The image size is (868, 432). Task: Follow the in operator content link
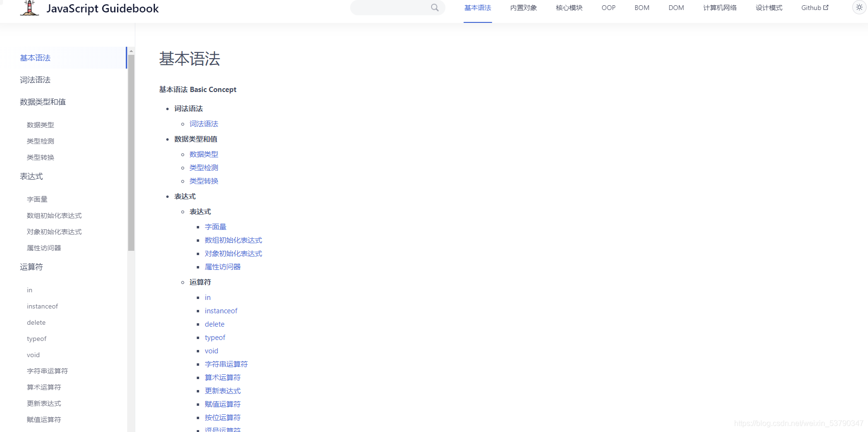click(208, 297)
